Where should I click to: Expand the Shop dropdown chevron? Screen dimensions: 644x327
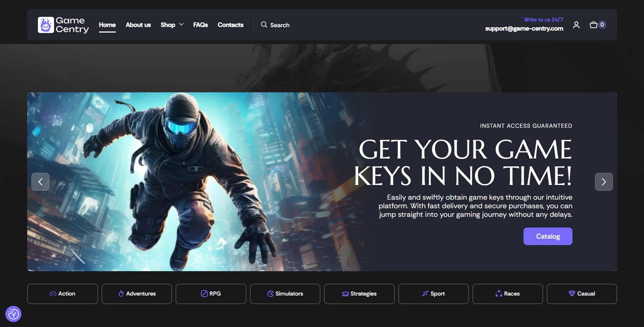[x=181, y=24]
